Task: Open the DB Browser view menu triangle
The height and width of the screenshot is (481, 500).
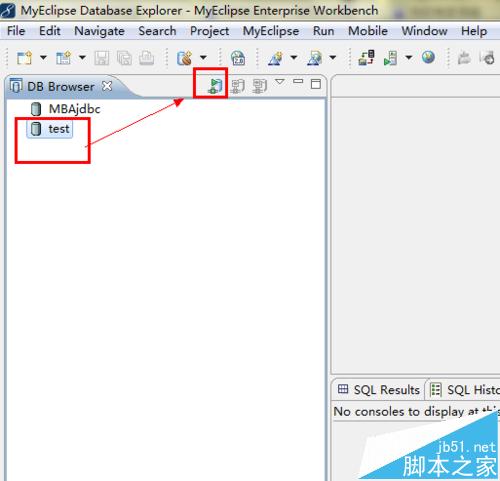Action: tap(280, 82)
